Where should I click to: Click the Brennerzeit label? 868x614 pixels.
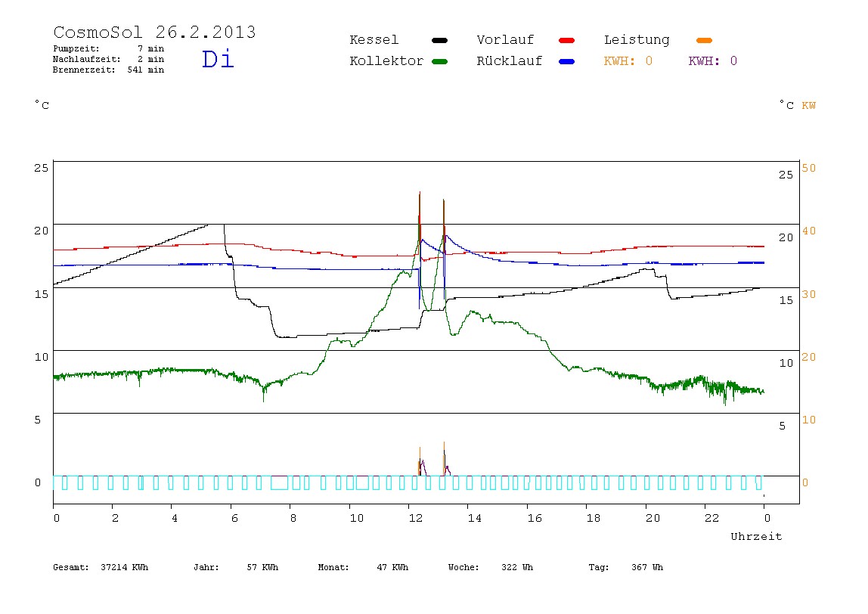pos(84,70)
